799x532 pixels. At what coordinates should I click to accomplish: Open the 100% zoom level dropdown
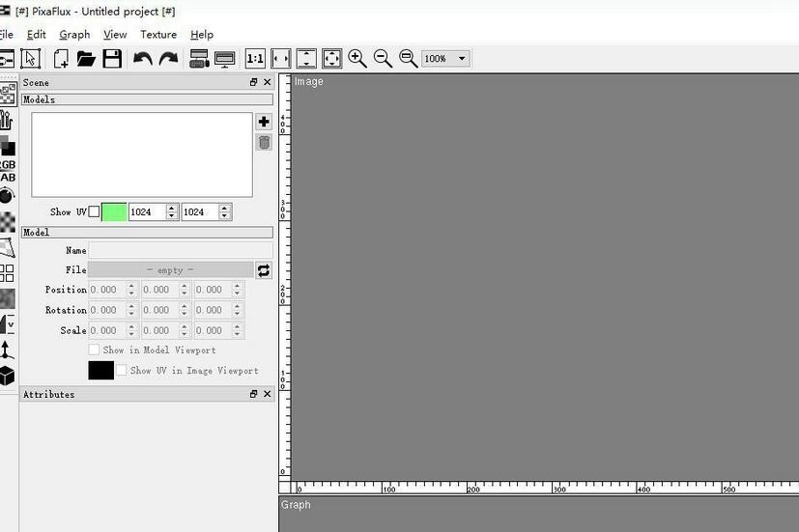click(445, 59)
